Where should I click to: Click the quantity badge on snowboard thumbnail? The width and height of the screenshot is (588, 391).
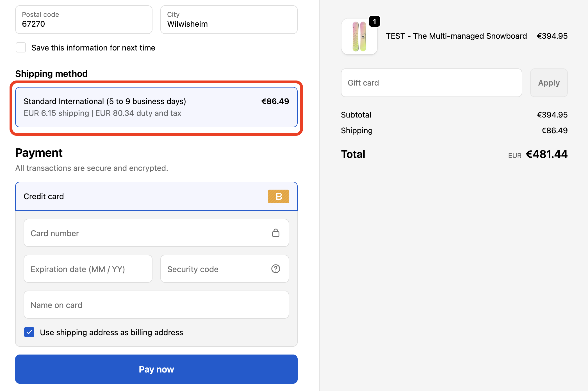point(374,22)
